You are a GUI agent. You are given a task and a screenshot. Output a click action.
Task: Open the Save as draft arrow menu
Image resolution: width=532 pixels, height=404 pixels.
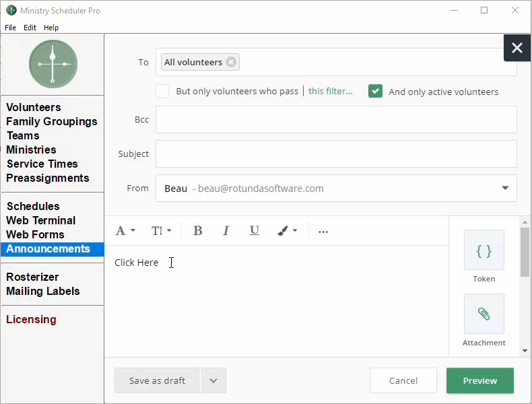click(213, 380)
